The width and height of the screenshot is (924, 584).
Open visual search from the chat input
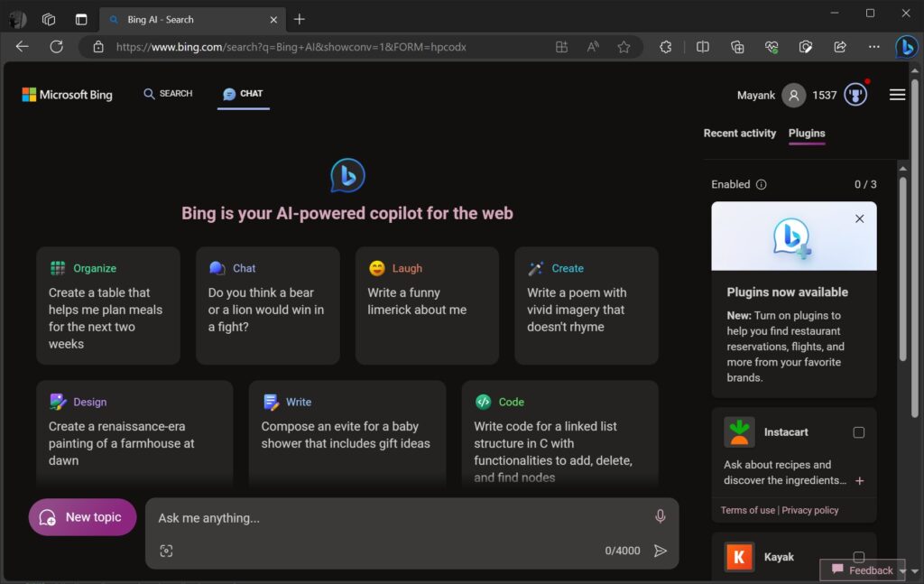click(x=166, y=550)
